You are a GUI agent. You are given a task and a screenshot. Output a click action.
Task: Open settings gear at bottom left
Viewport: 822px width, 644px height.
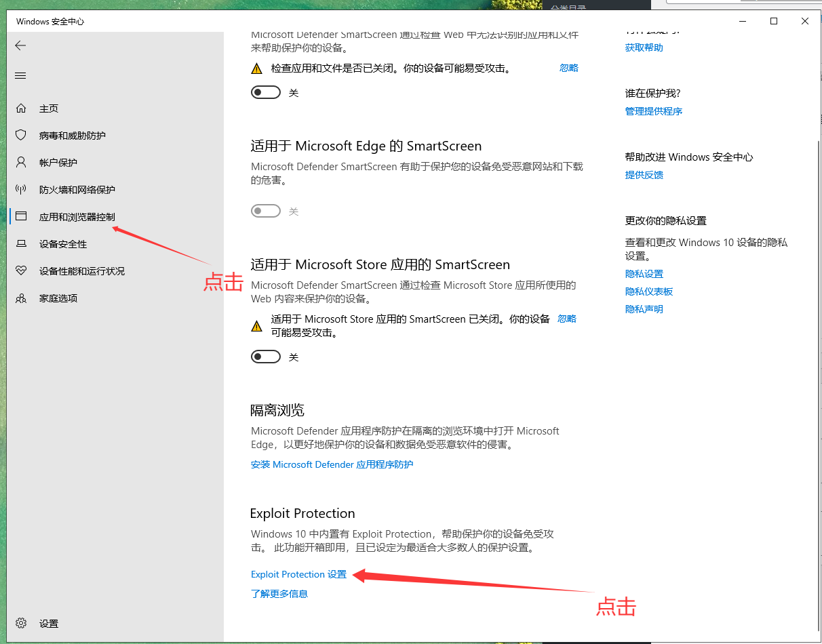click(x=21, y=623)
